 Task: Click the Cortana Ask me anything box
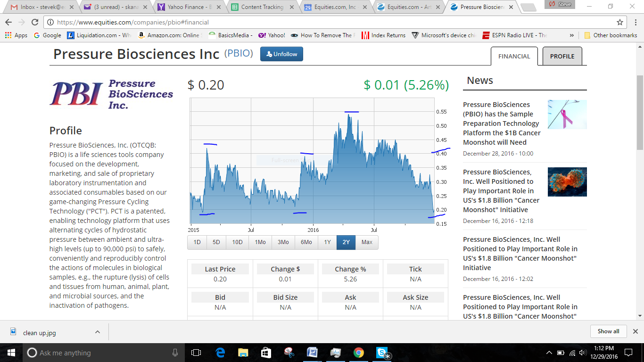pos(104,353)
